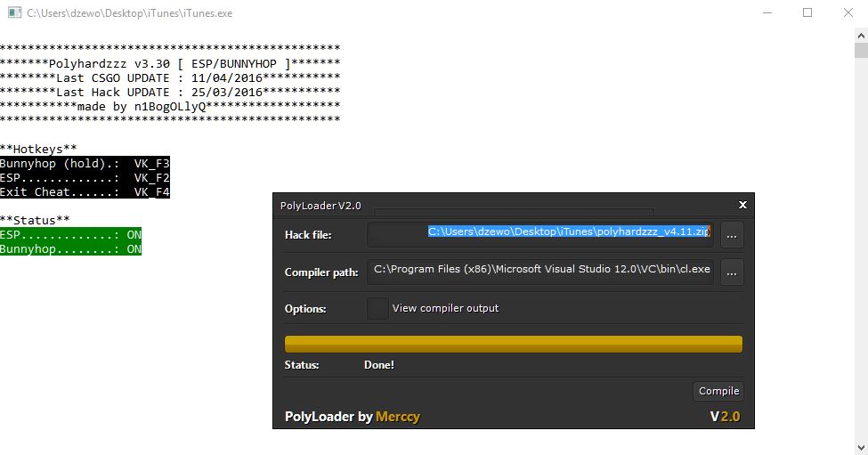The image size is (868, 455).
Task: Click the PolyLoader V2.0 title text
Action: (320, 206)
